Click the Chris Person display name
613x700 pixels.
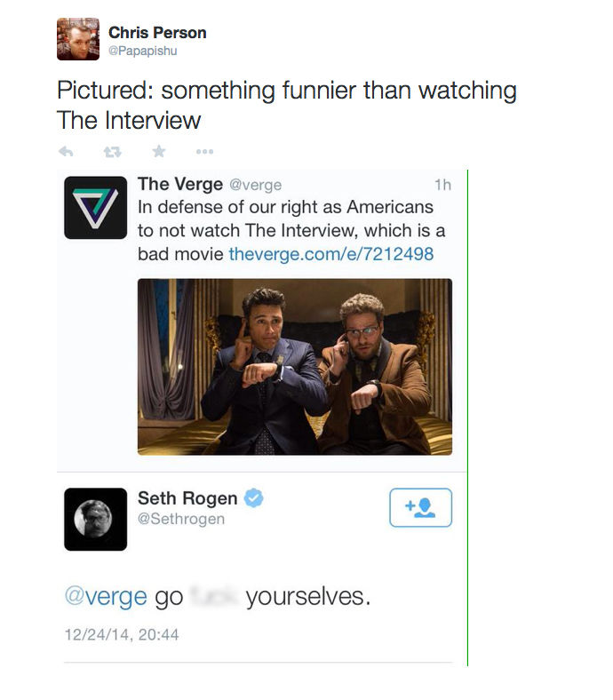click(x=157, y=33)
